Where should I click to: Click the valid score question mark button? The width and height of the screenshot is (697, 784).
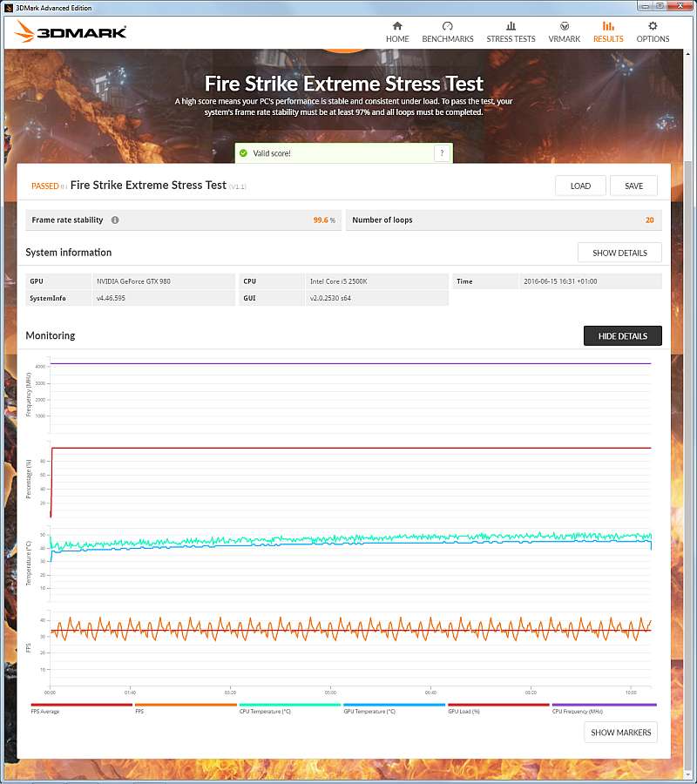442,153
